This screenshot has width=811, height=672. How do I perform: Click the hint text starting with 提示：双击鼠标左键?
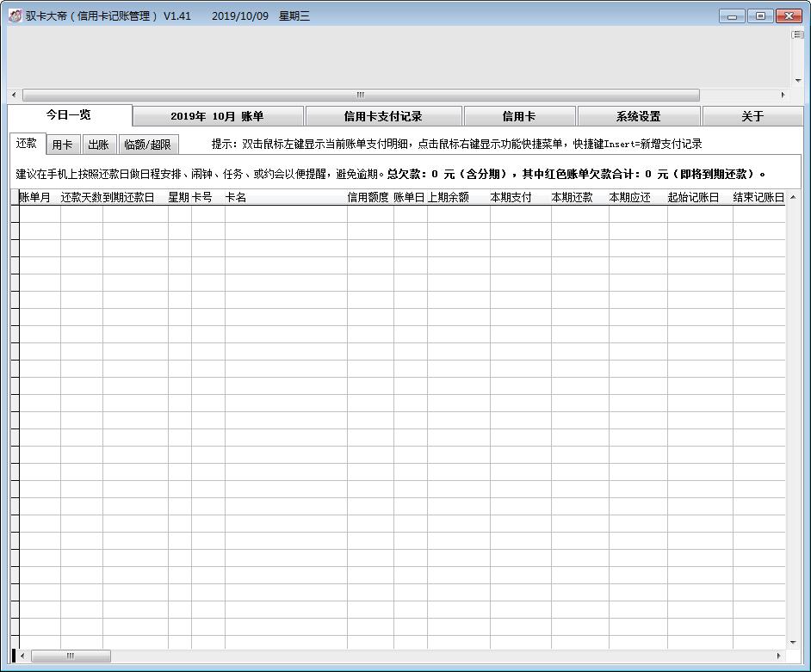(456, 145)
